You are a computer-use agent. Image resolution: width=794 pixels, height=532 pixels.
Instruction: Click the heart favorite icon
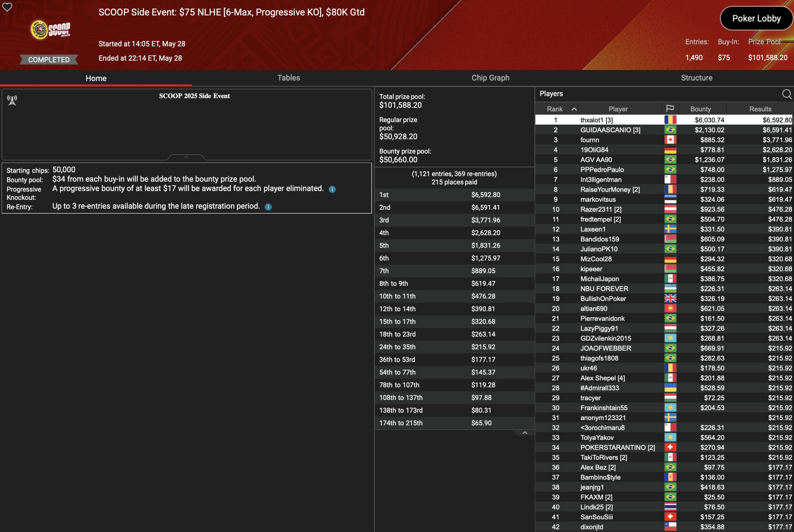(7, 7)
